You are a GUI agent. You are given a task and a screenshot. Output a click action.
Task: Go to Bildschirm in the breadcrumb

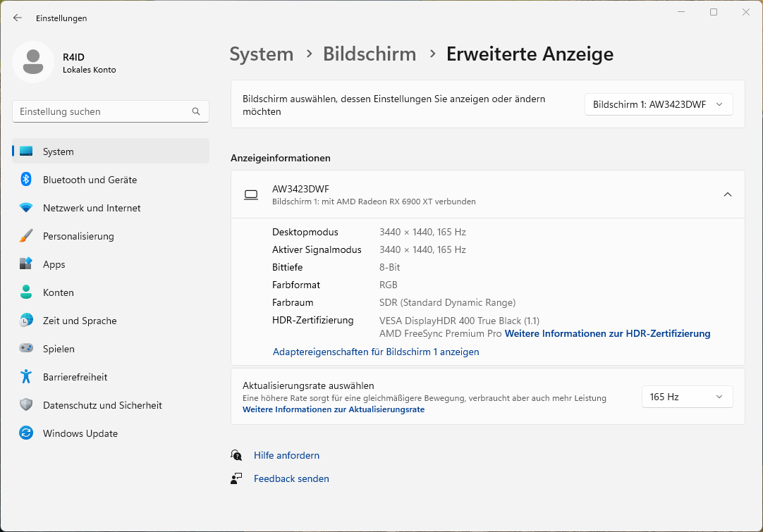370,54
